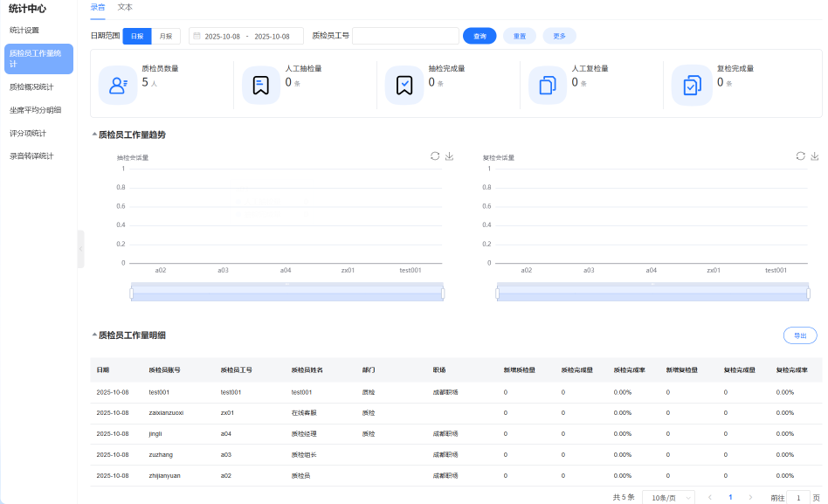
Task: Open 质检员工作量统计 in the sidebar
Action: [38, 59]
